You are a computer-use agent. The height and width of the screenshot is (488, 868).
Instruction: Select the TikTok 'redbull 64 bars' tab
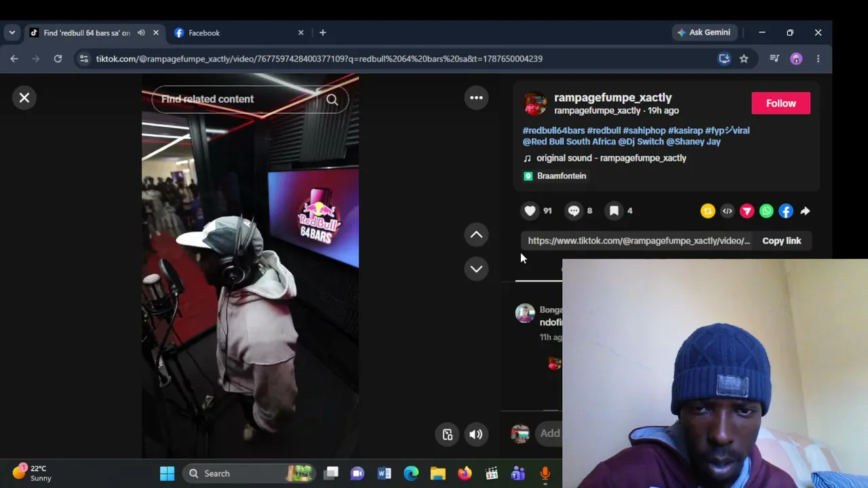tap(87, 33)
